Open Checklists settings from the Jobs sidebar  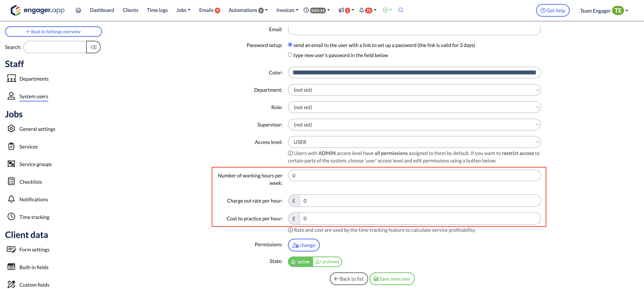coord(31,182)
